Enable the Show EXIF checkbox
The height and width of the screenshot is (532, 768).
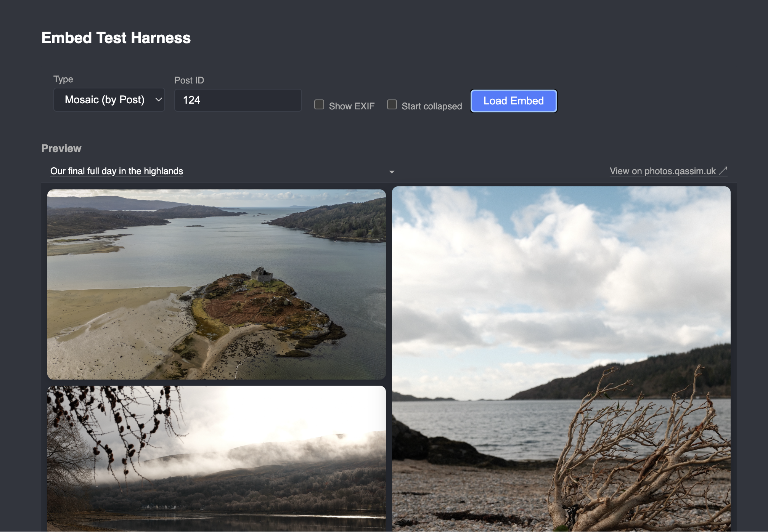(319, 104)
